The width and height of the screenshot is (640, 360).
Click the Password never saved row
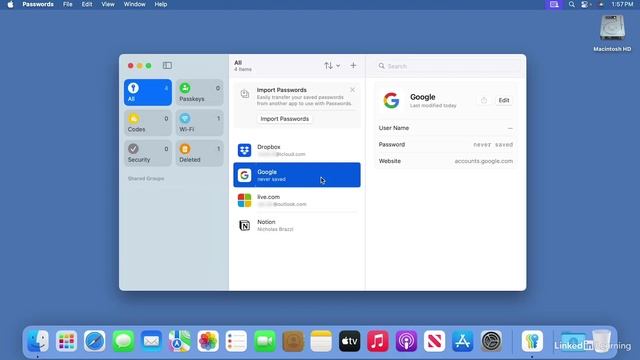(446, 144)
